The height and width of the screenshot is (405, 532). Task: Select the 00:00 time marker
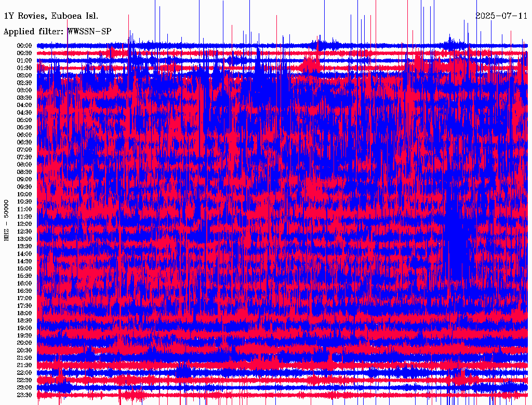pyautogui.click(x=25, y=46)
